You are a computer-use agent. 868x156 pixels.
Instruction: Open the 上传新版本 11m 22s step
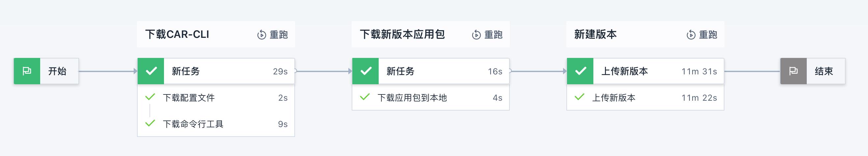[x=645, y=98]
